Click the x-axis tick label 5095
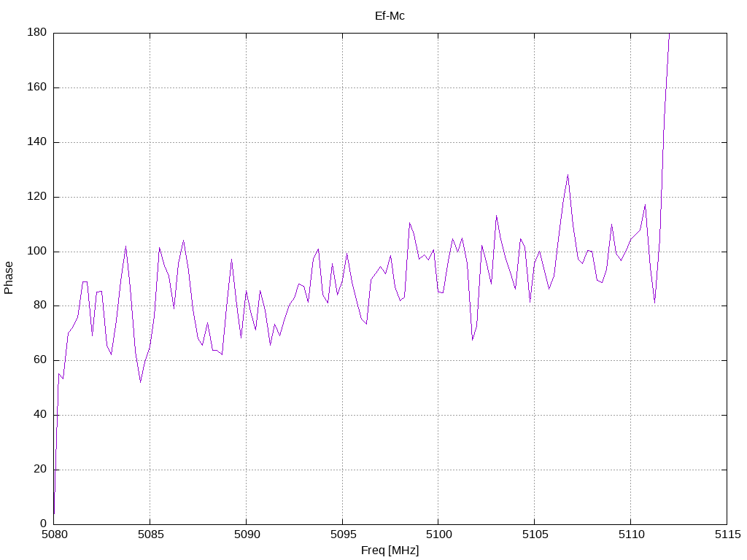The height and width of the screenshot is (560, 747). 343,534
